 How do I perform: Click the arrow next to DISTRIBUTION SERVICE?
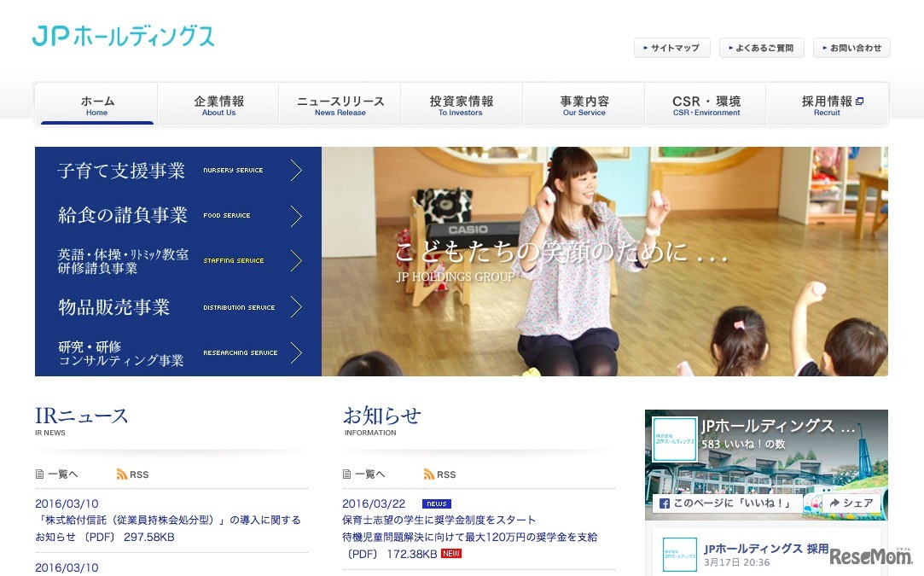[296, 306]
